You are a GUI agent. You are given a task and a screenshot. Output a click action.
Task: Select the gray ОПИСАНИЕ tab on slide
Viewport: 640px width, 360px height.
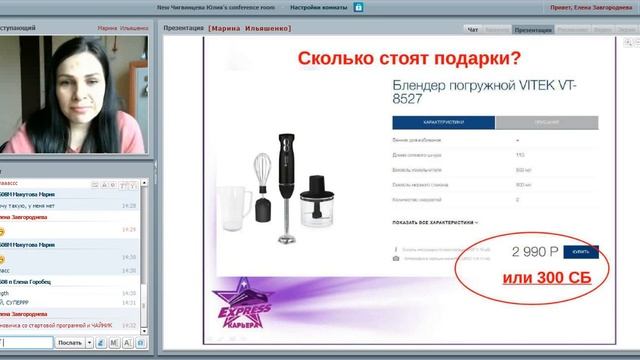pyautogui.click(x=547, y=122)
